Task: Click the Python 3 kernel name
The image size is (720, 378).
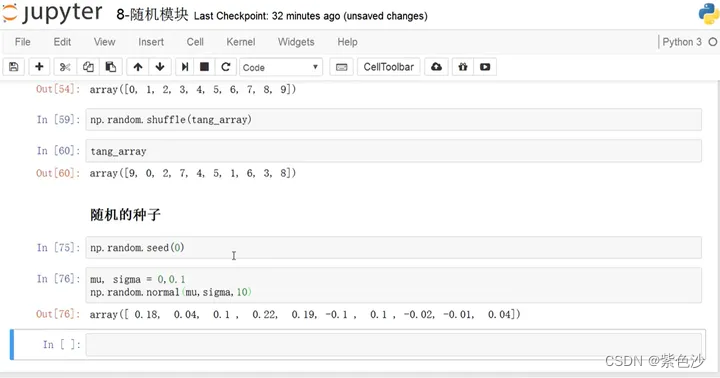Action: 682,42
